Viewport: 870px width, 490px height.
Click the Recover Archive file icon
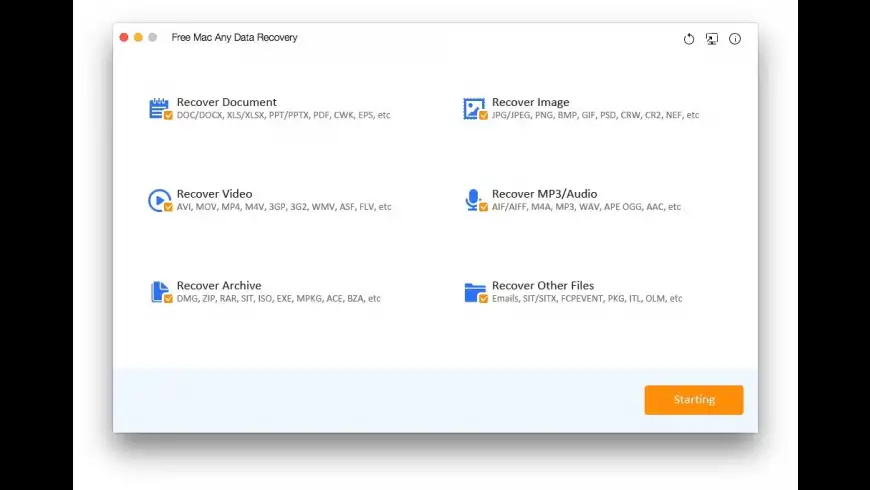click(158, 290)
